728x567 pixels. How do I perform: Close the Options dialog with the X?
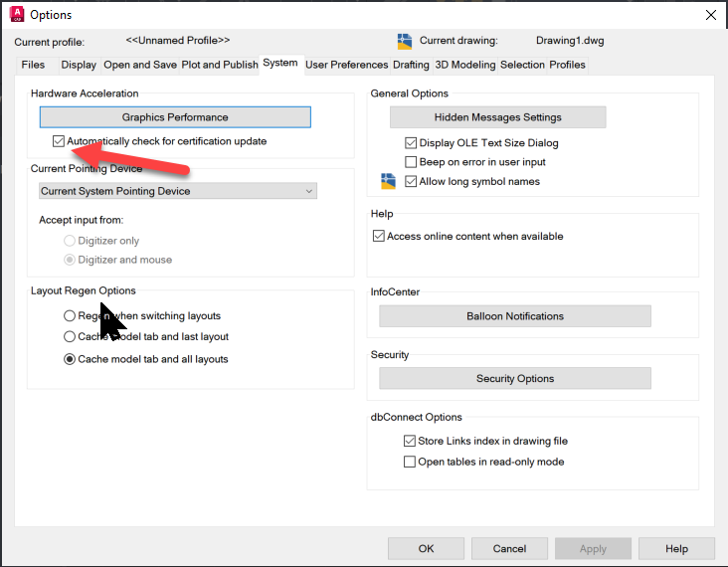coord(710,15)
